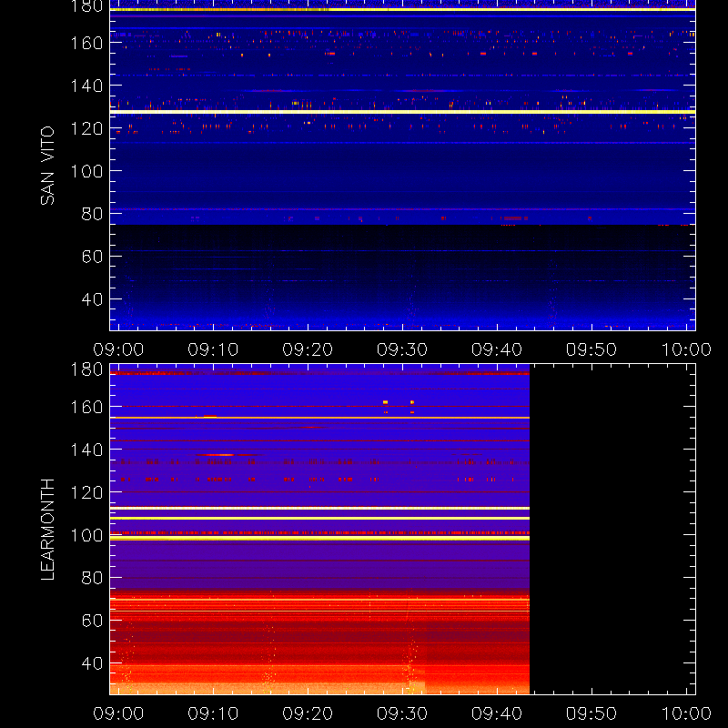Click the 09:50 time label under Learmonth plot
The image size is (728, 728).
(x=591, y=713)
